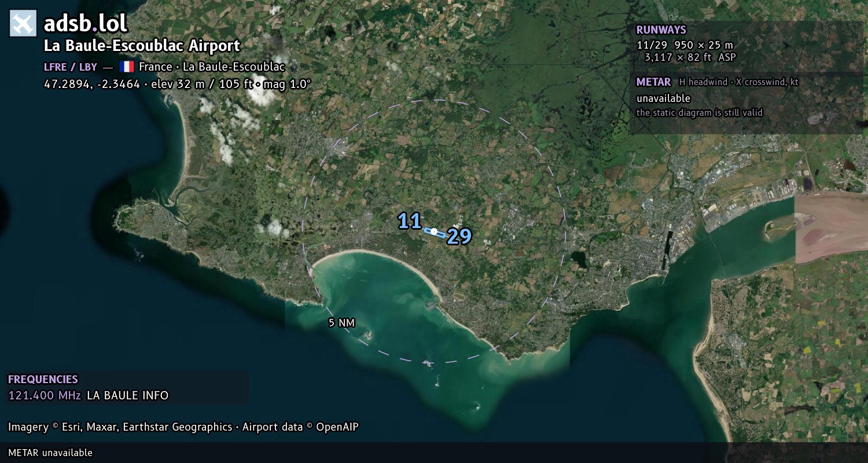The width and height of the screenshot is (868, 463).
Task: Click the 5 NM range ring label
Action: (341, 323)
